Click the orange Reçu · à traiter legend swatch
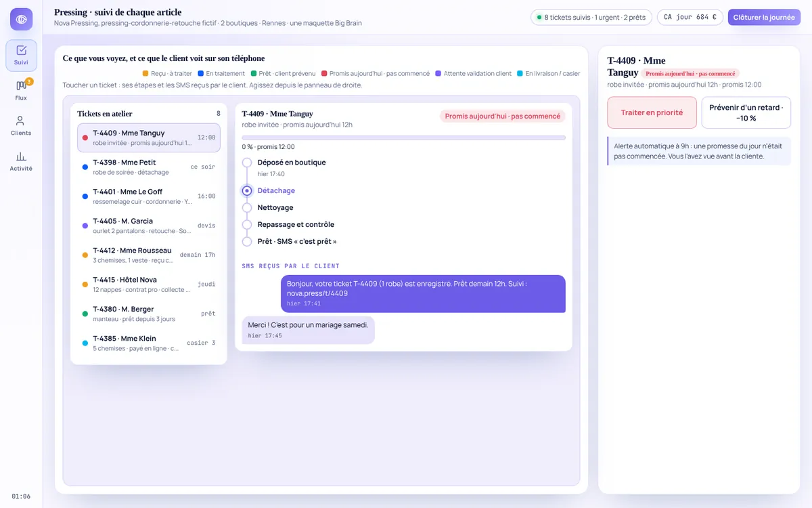Viewport: 812px width, 508px height. [145, 73]
